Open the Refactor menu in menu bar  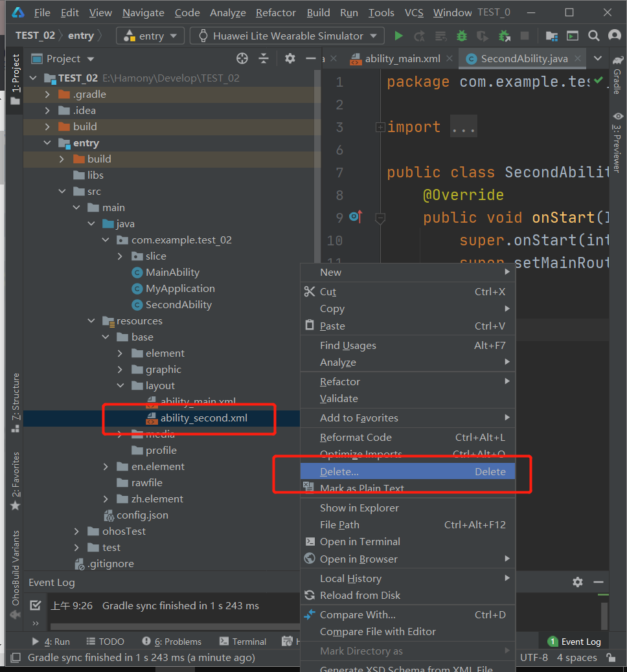pos(276,13)
